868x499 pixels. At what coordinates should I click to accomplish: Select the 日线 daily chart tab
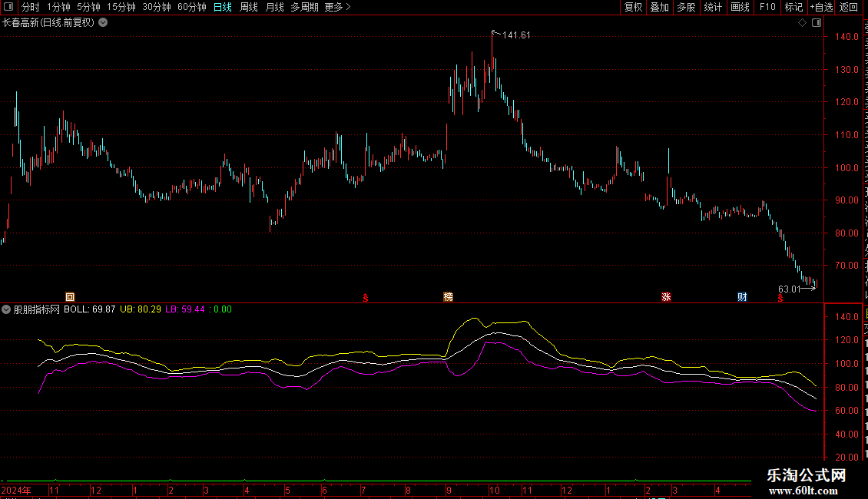(x=223, y=7)
